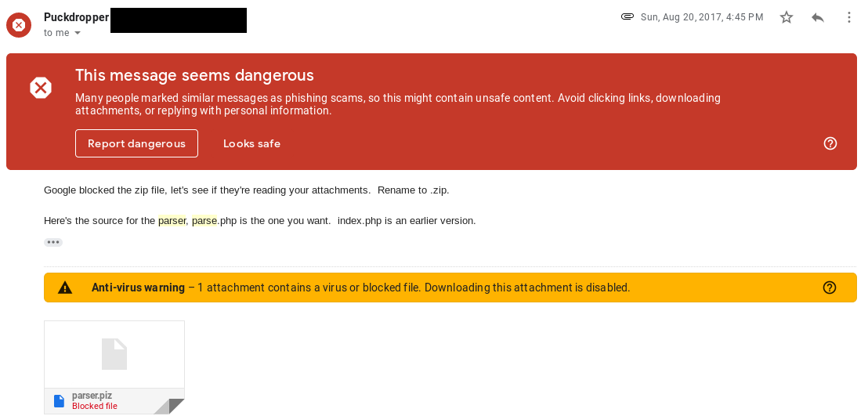Image resolution: width=868 pixels, height=416 pixels.
Task: Click the email date Sun, Aug 20, 2017
Action: click(702, 17)
